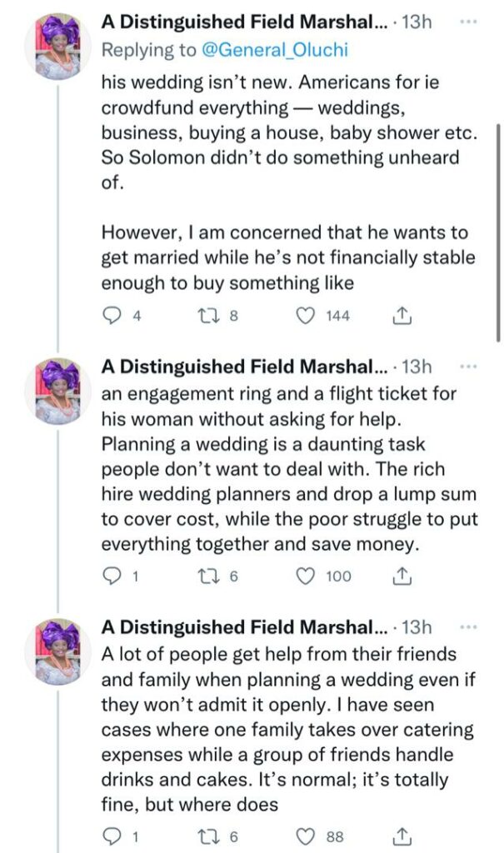Share the catering expenses tweet
This screenshot has height=853, width=504.
click(x=401, y=836)
